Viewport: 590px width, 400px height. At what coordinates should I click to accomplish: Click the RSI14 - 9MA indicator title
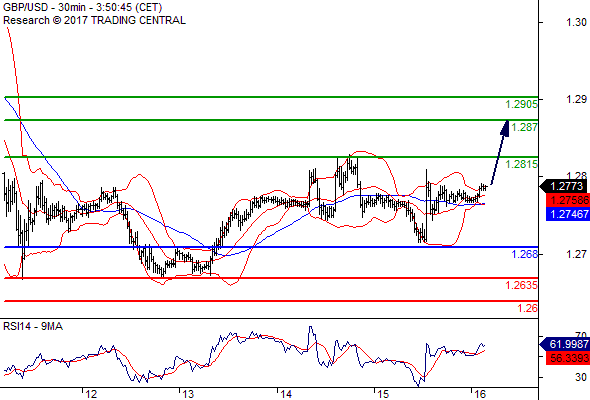(33, 326)
